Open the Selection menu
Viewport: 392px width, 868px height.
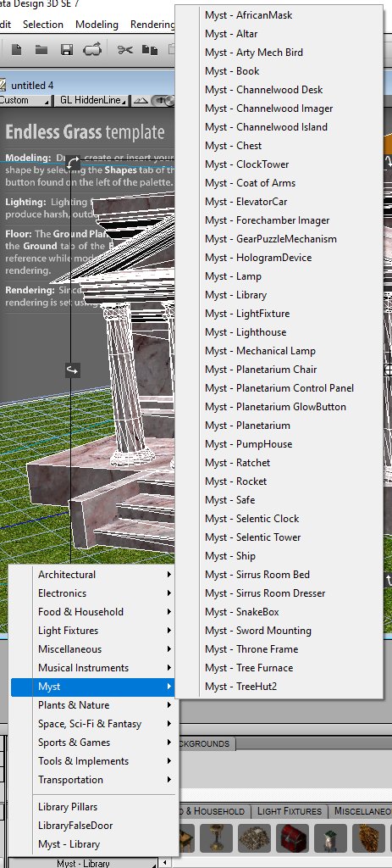43,25
